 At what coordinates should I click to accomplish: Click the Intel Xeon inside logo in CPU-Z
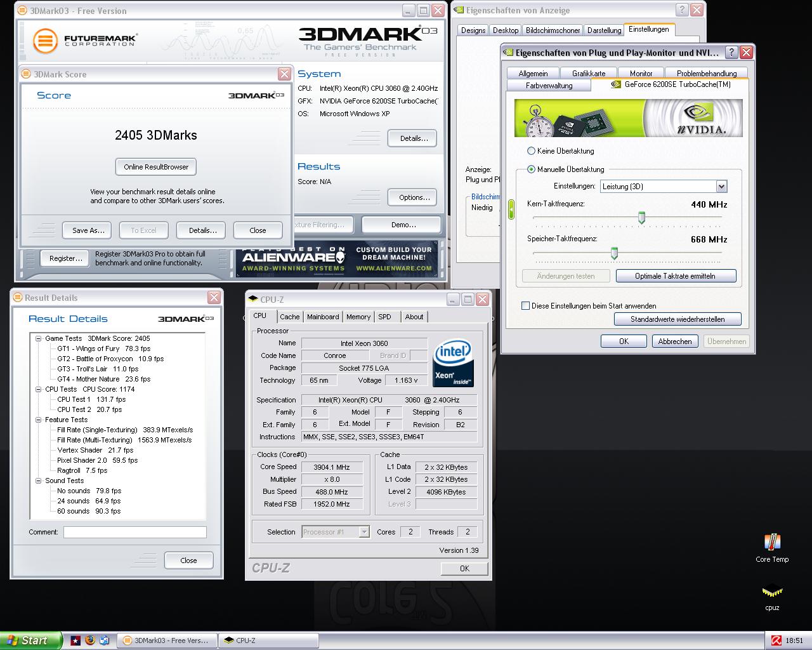453,364
